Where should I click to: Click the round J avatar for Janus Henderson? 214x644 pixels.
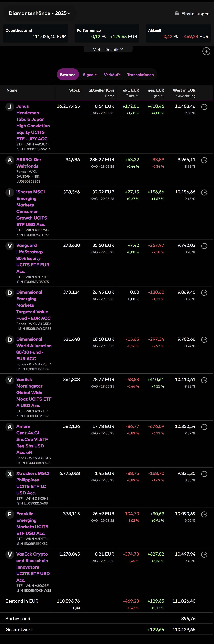[x=10, y=107]
